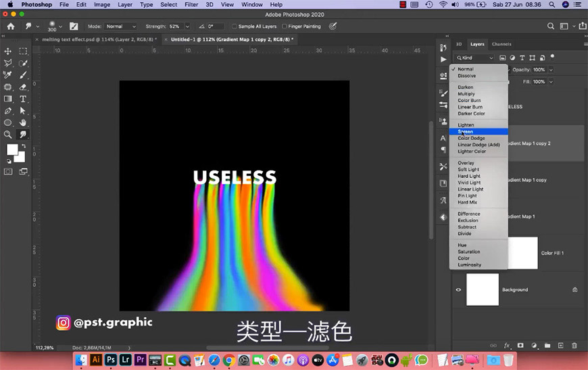Choose Screen blend mode
Image resolution: width=588 pixels, height=370 pixels.
[x=479, y=132]
